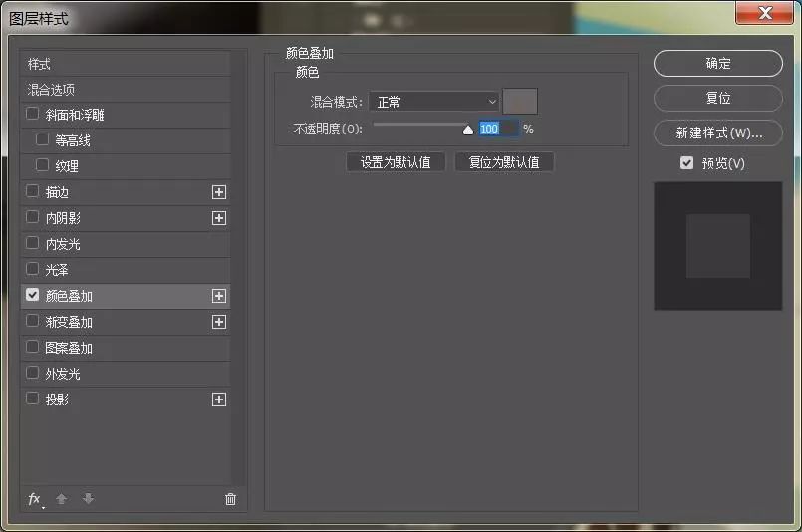Enable the 外发光 checkbox
Viewport: 802px width, 532px height.
(x=33, y=374)
